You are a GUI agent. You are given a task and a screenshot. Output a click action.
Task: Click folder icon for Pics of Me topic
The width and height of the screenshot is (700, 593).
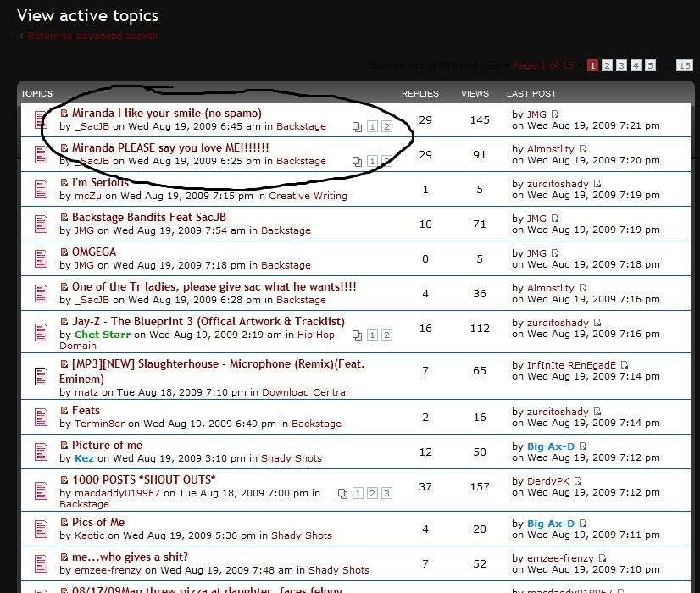41,529
